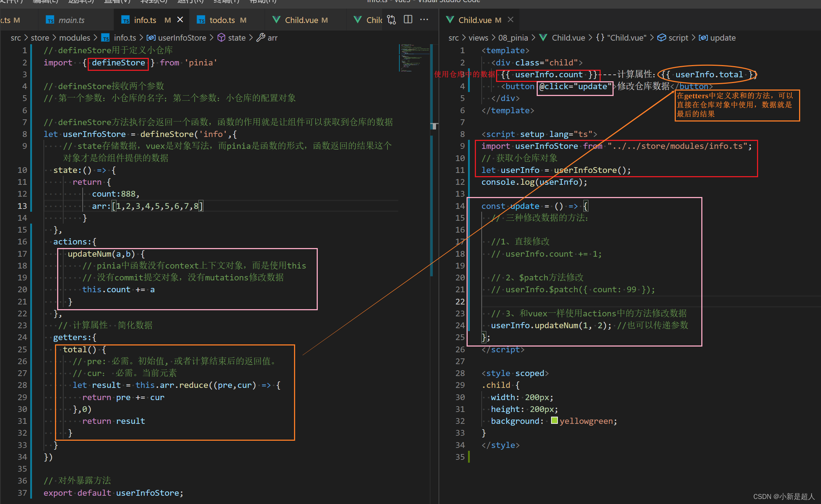Select 'modules' in the left breadcrumb
Viewport: 821px width, 504px height.
75,38
